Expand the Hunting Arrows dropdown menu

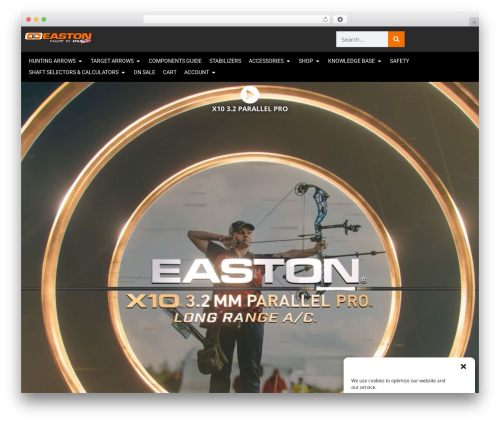tap(55, 61)
